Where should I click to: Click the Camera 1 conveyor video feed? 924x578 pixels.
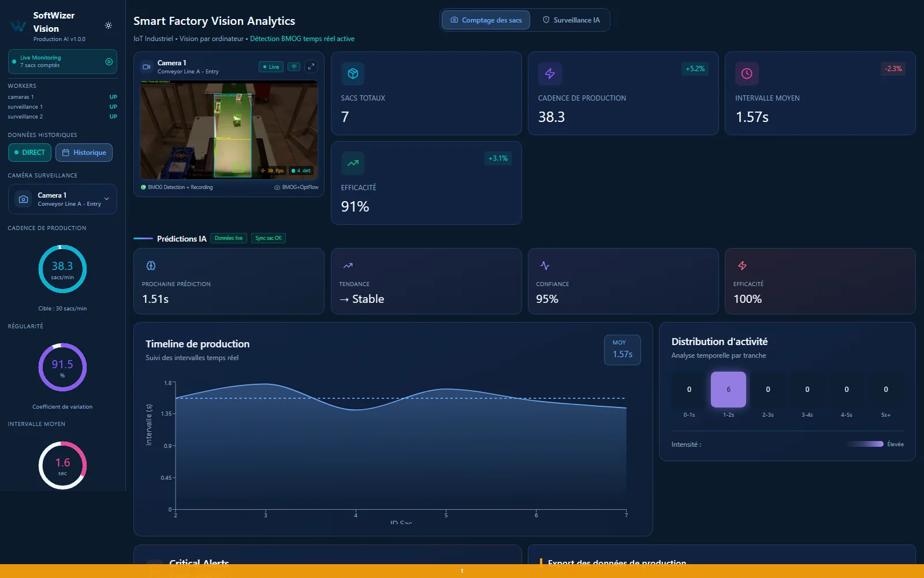tap(229, 129)
